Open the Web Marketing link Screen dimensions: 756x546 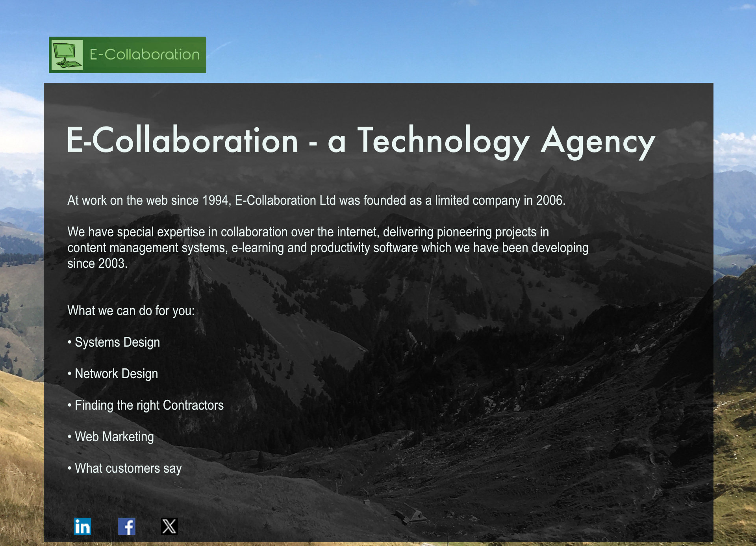point(114,437)
